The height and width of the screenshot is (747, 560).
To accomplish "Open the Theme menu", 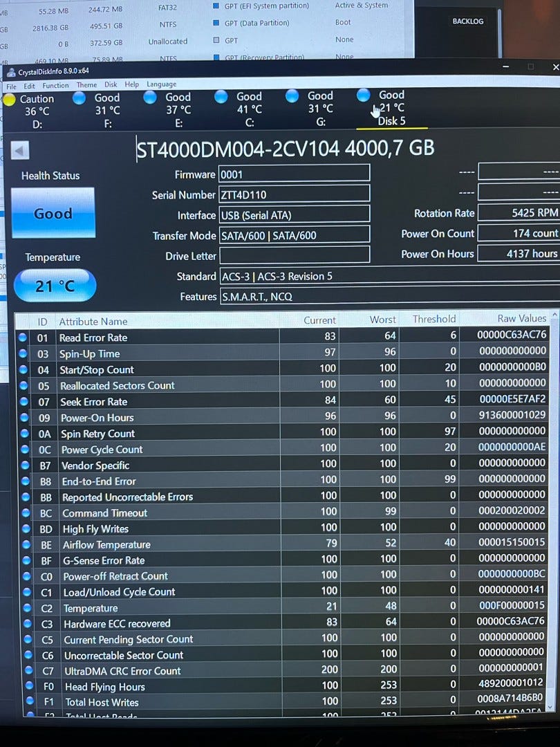I will coord(86,85).
